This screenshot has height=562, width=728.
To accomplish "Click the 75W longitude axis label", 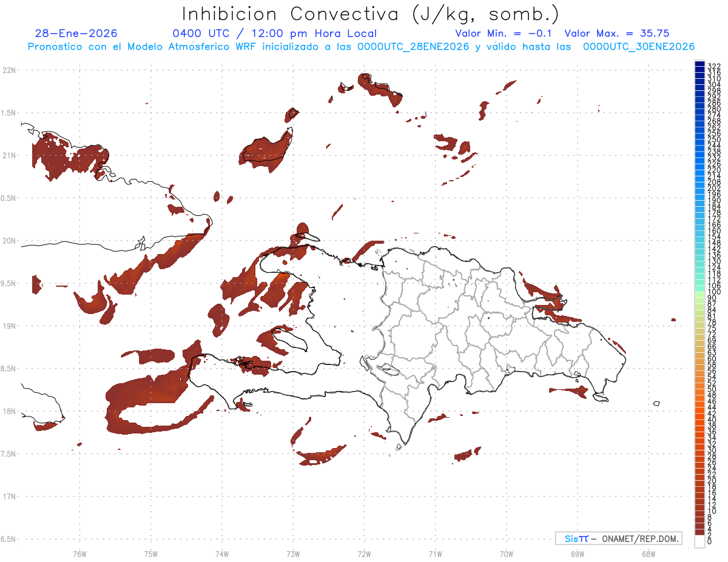I will tap(151, 554).
